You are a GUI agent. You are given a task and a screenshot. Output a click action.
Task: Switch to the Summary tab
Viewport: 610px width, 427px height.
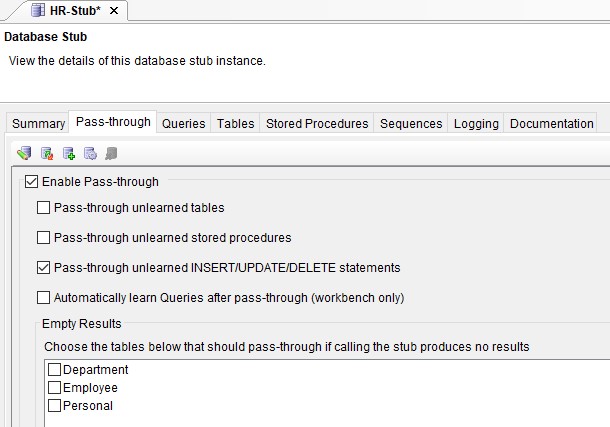coord(39,124)
